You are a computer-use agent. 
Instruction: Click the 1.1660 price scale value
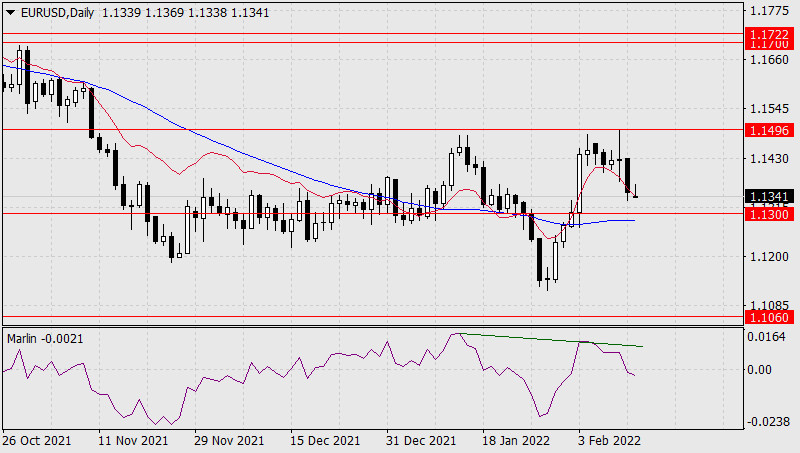(x=769, y=60)
